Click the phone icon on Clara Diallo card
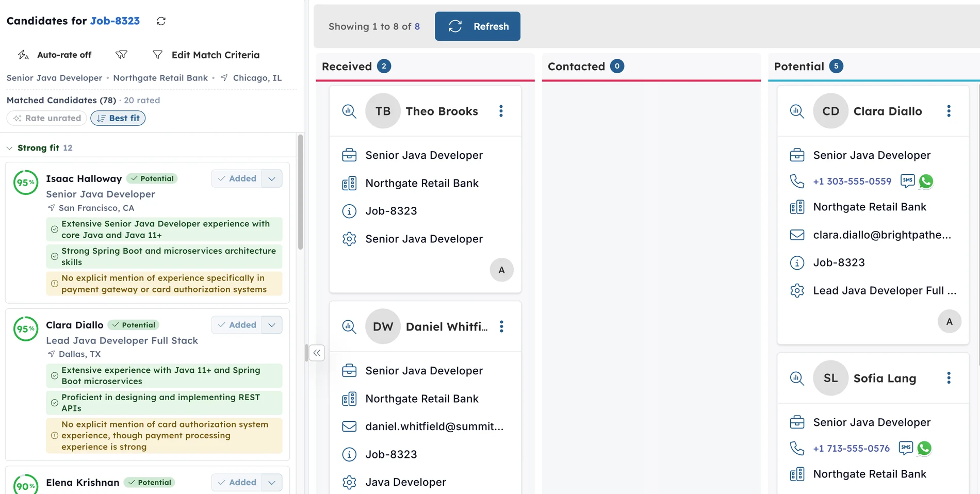 [x=797, y=181]
